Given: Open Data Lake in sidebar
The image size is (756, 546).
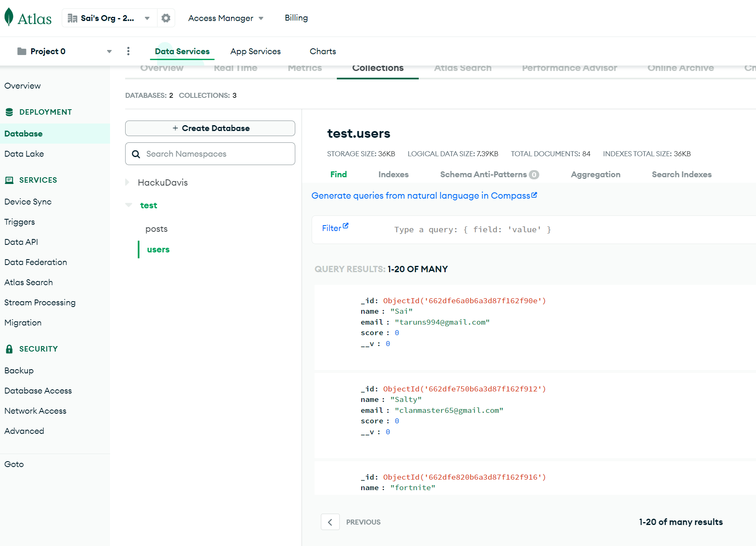Looking at the screenshot, I should pyautogui.click(x=24, y=154).
